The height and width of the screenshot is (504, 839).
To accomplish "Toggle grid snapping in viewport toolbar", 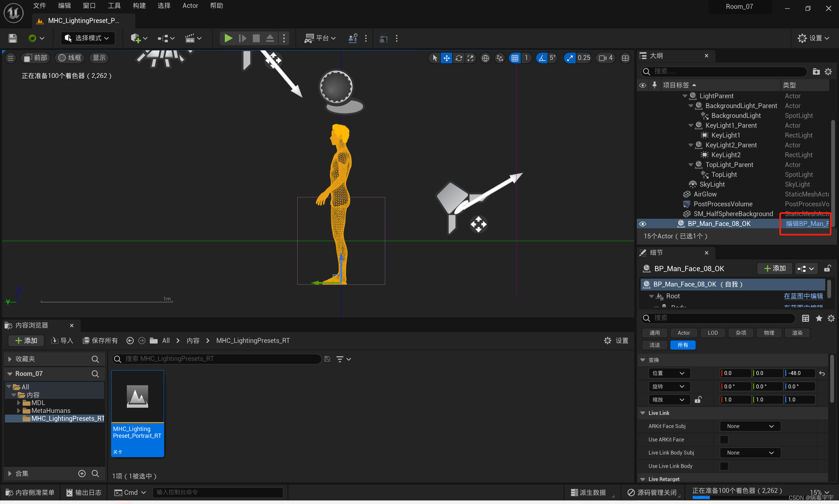I will tap(515, 58).
